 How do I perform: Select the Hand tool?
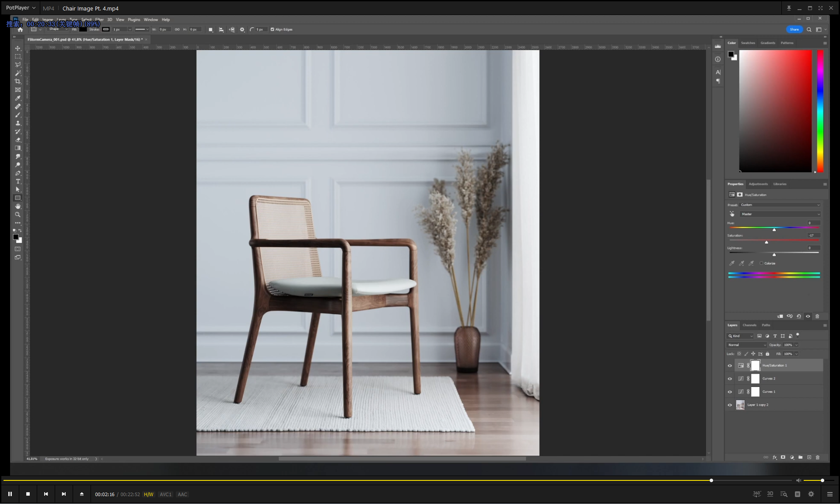pyautogui.click(x=18, y=206)
